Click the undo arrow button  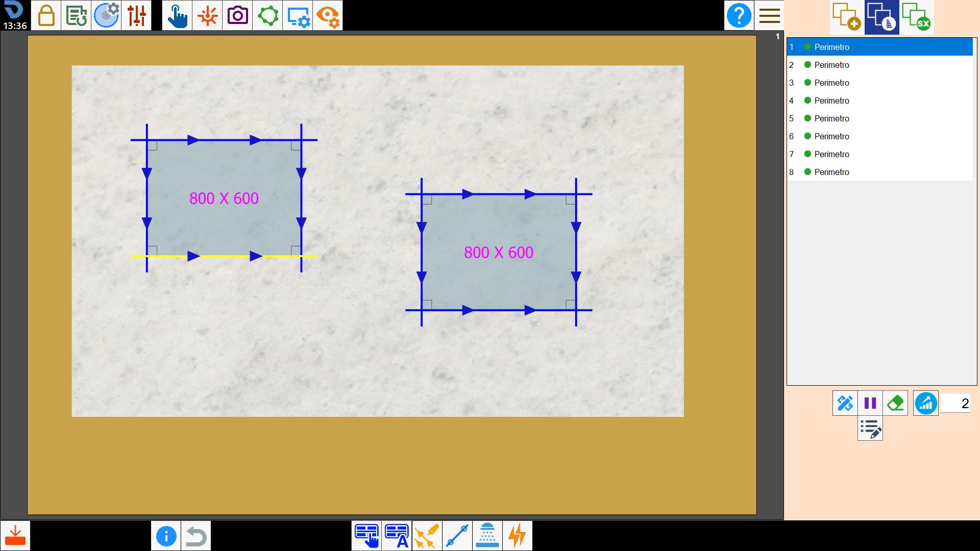(x=196, y=536)
